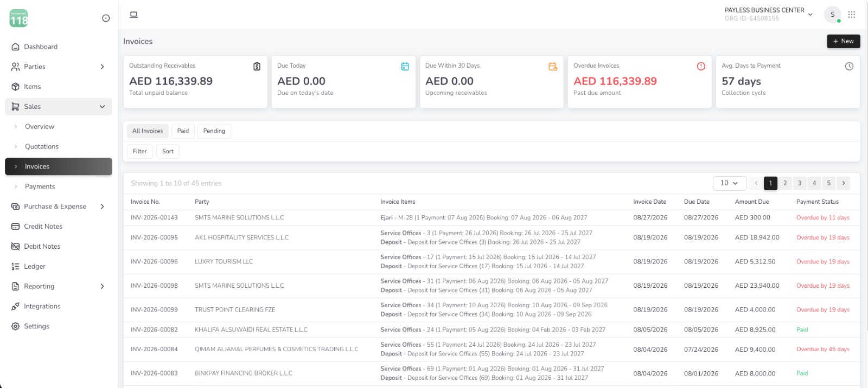The height and width of the screenshot is (388, 868).
Task: Collapse the Sales submenu chevron
Action: point(102,107)
